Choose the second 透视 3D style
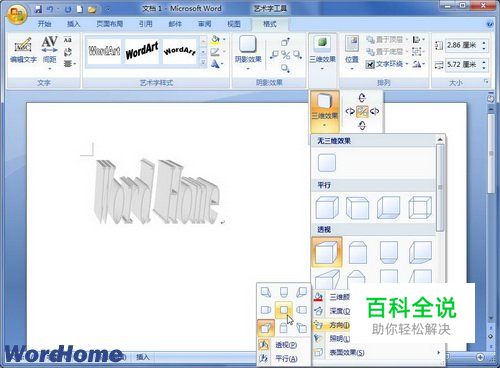This screenshot has width=500, height=368. tap(358, 253)
